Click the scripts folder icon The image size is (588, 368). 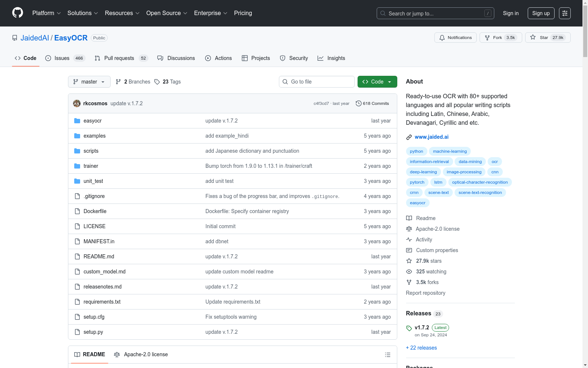coord(77,151)
